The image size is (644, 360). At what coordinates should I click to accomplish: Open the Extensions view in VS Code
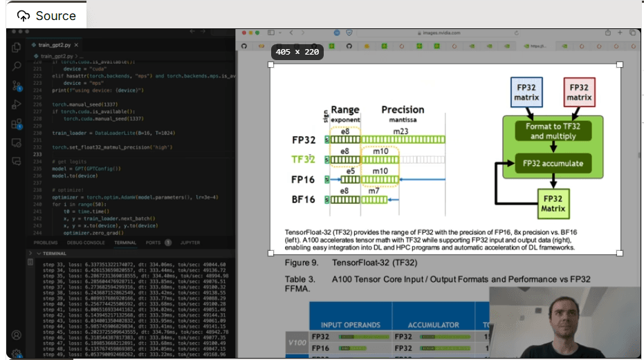click(17, 124)
